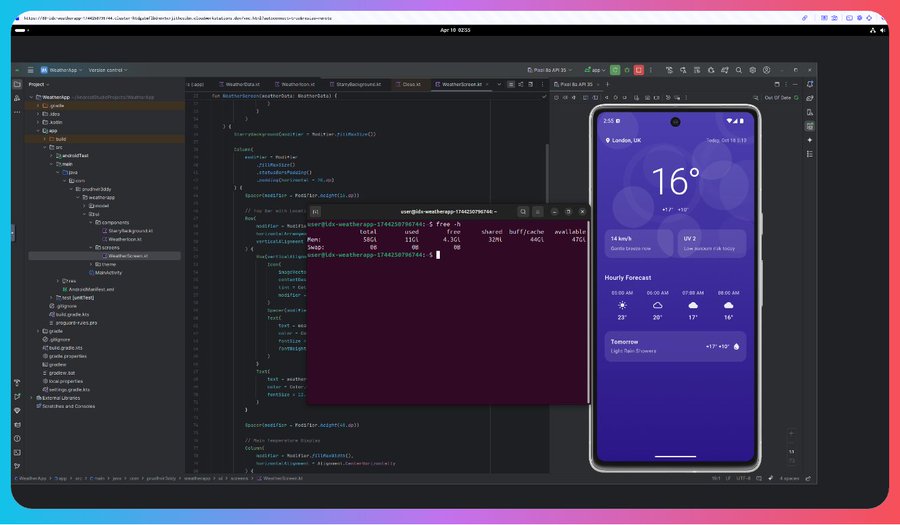Click emulator Home circle button in device toolbar
Screen dimensions: 900x525
pyautogui.click(x=616, y=98)
